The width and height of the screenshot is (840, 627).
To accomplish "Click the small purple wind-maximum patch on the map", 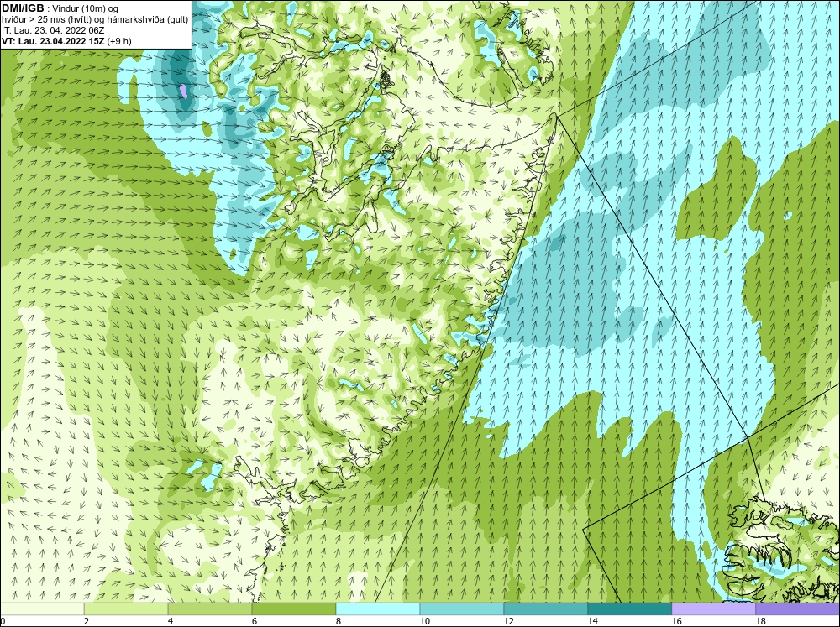I will [184, 91].
